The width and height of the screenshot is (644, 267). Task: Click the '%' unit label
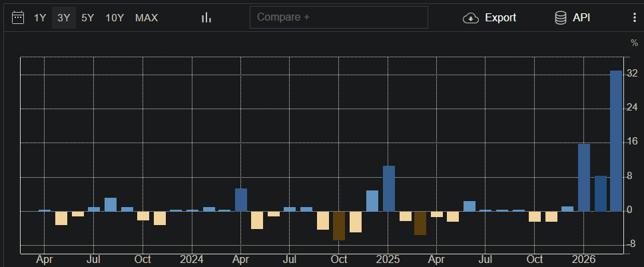(x=635, y=43)
